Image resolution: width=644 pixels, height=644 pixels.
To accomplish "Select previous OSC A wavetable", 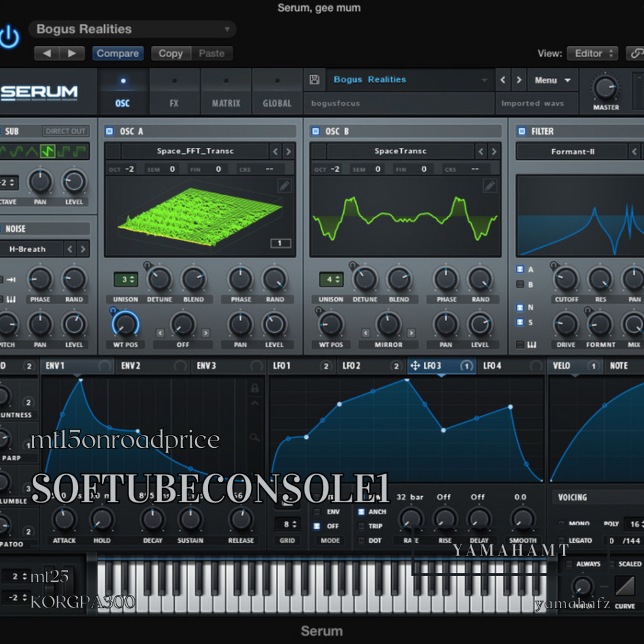I will tap(275, 152).
